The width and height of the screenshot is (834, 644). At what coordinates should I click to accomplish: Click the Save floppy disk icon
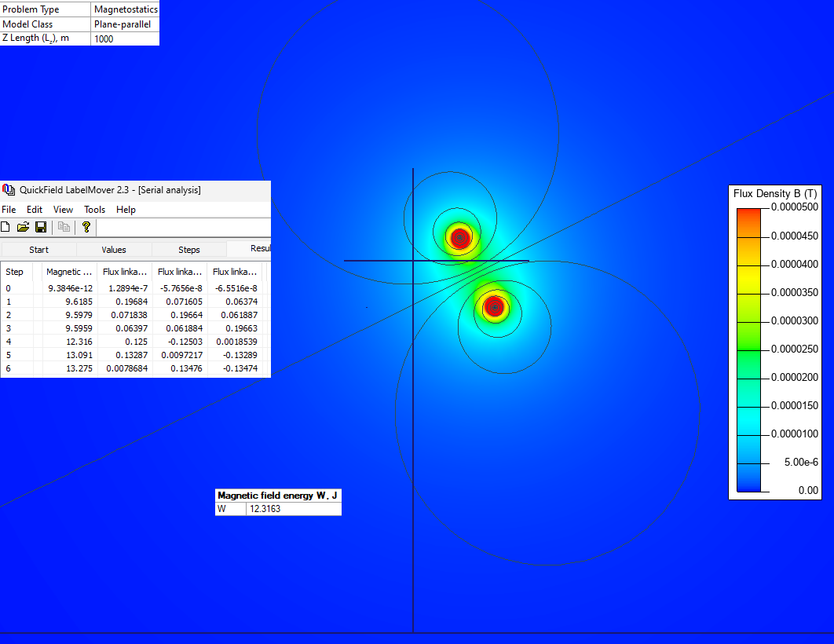[40, 227]
